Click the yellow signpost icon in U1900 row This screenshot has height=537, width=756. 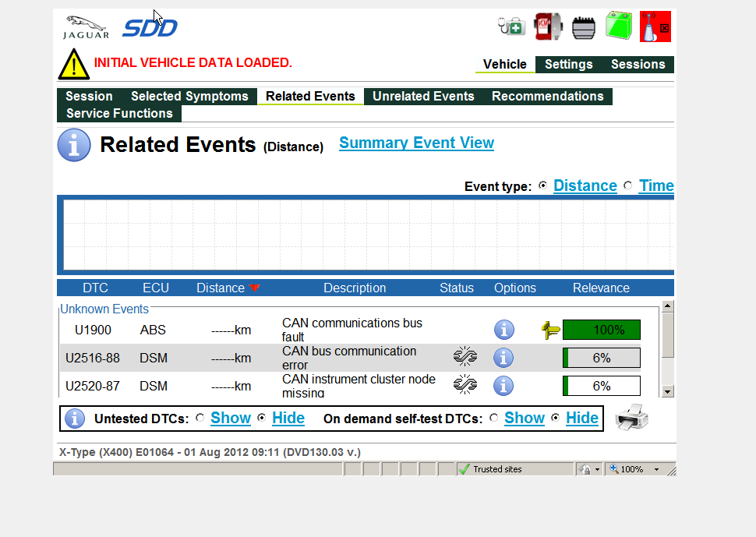(550, 330)
